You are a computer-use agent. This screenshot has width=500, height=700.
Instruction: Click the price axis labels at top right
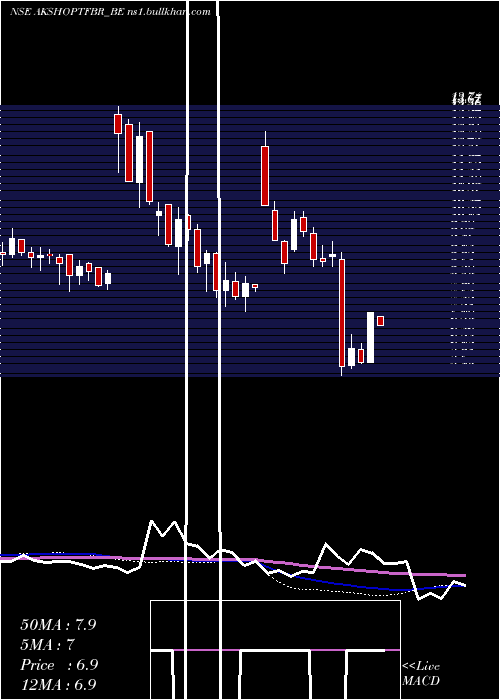pyautogui.click(x=467, y=99)
